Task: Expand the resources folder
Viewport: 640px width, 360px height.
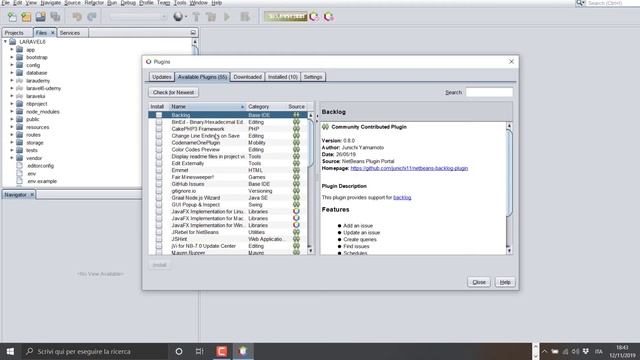Action: coord(12,127)
